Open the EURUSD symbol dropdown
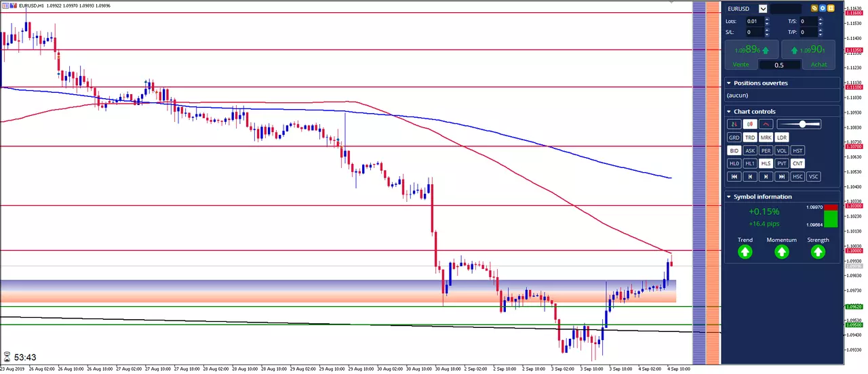This screenshot has height=374, width=868. click(x=764, y=9)
